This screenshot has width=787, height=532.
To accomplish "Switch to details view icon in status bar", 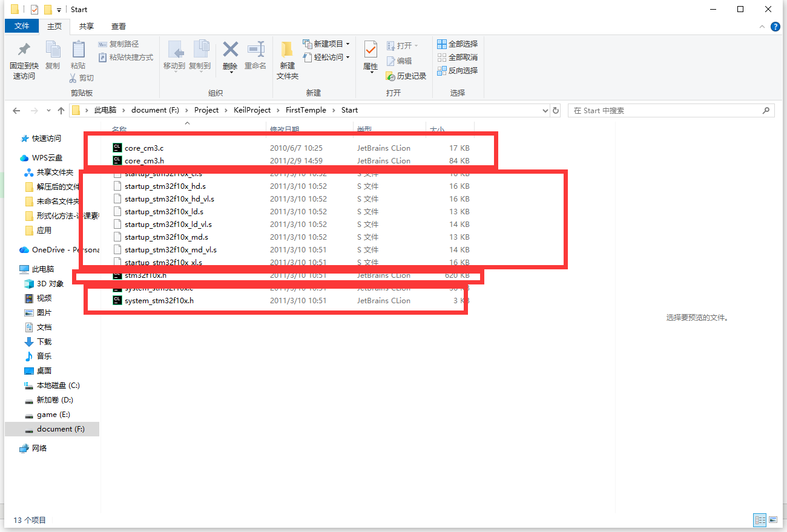I will 759,520.
